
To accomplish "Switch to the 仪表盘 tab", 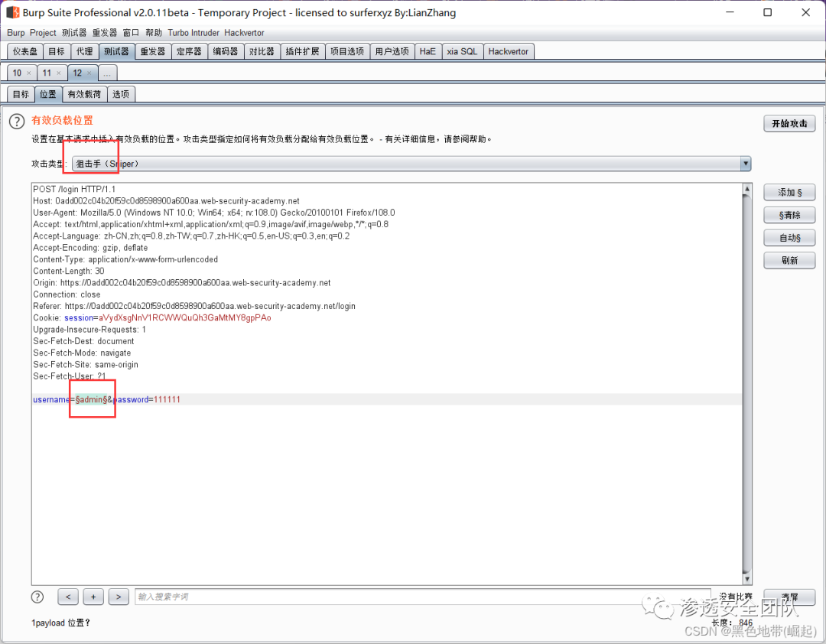I will click(25, 52).
